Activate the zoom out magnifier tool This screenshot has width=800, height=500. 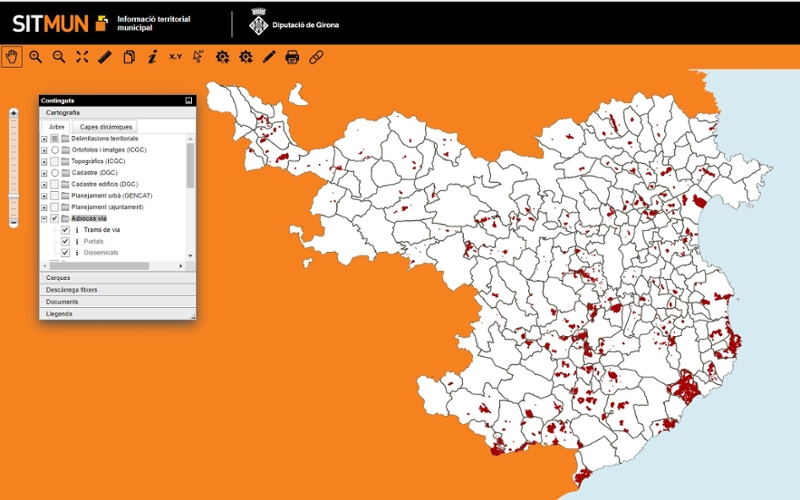pos(59,57)
